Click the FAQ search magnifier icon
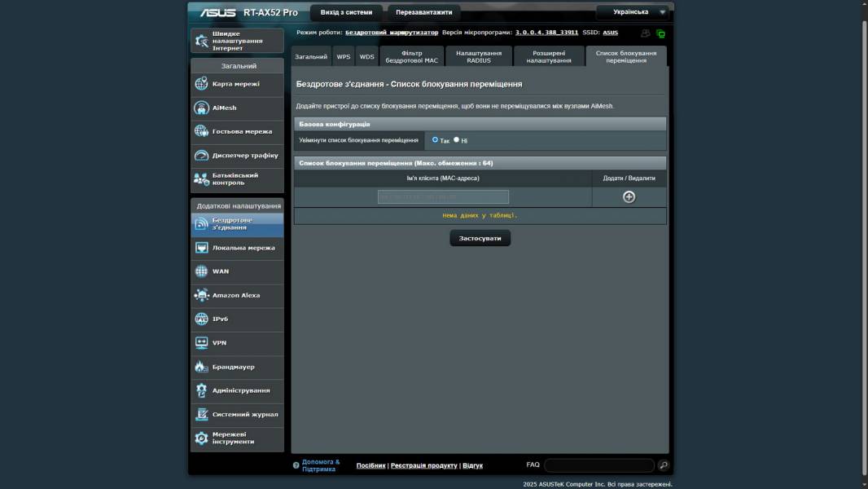 664,465
